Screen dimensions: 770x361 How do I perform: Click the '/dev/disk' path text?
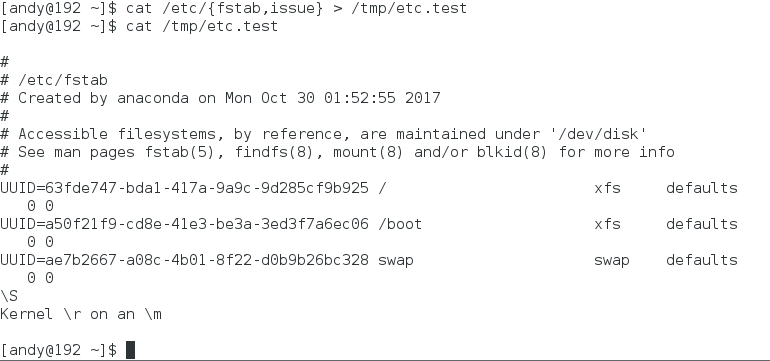pos(598,134)
